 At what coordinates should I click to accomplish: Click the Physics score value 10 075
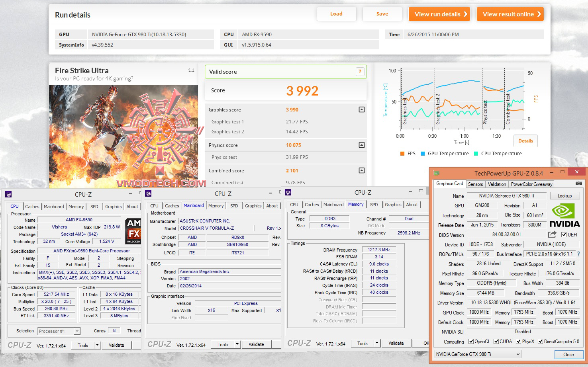pyautogui.click(x=294, y=145)
